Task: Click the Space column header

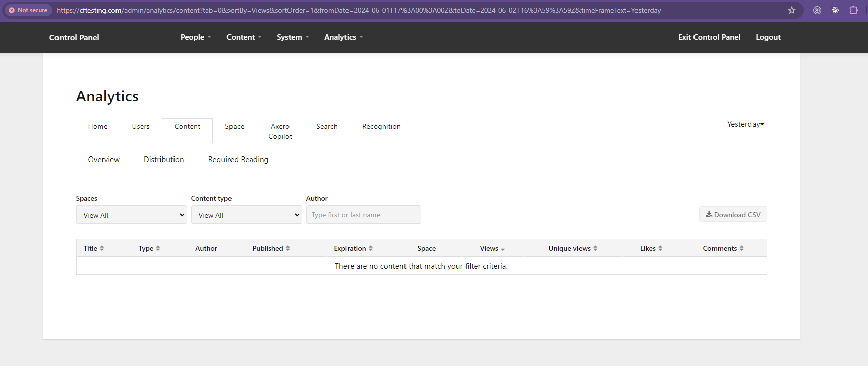Action: click(x=426, y=248)
